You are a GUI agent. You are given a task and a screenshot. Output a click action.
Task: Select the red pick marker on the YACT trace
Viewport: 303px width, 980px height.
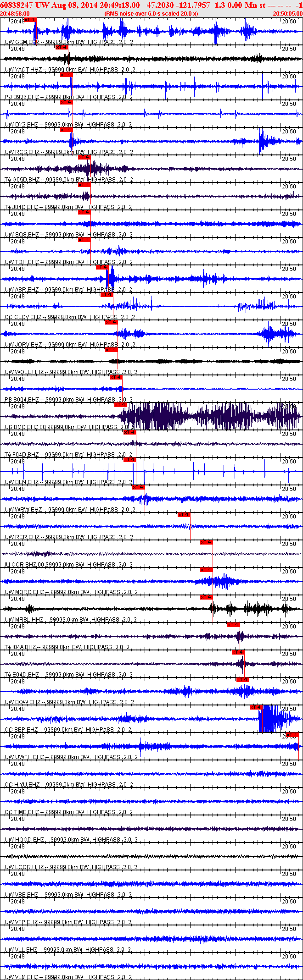click(62, 47)
